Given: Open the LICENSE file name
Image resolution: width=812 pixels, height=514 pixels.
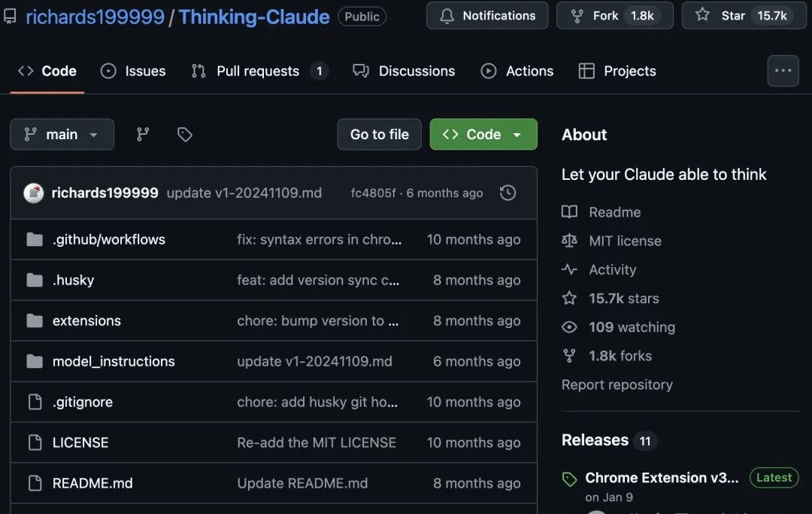Looking at the screenshot, I should (x=80, y=443).
